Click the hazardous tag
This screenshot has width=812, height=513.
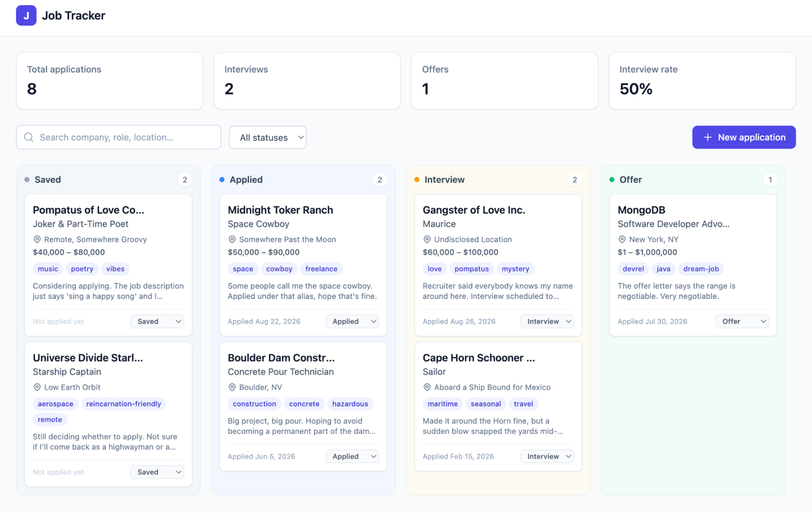[350, 404]
